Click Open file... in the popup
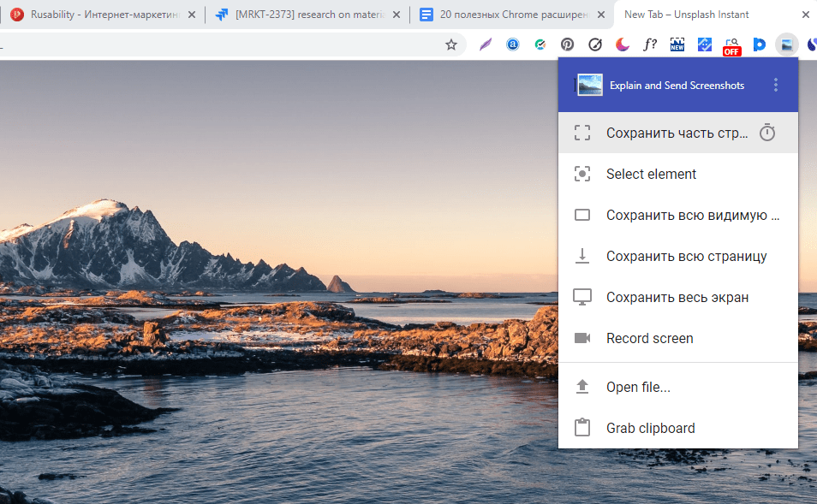 pos(638,387)
